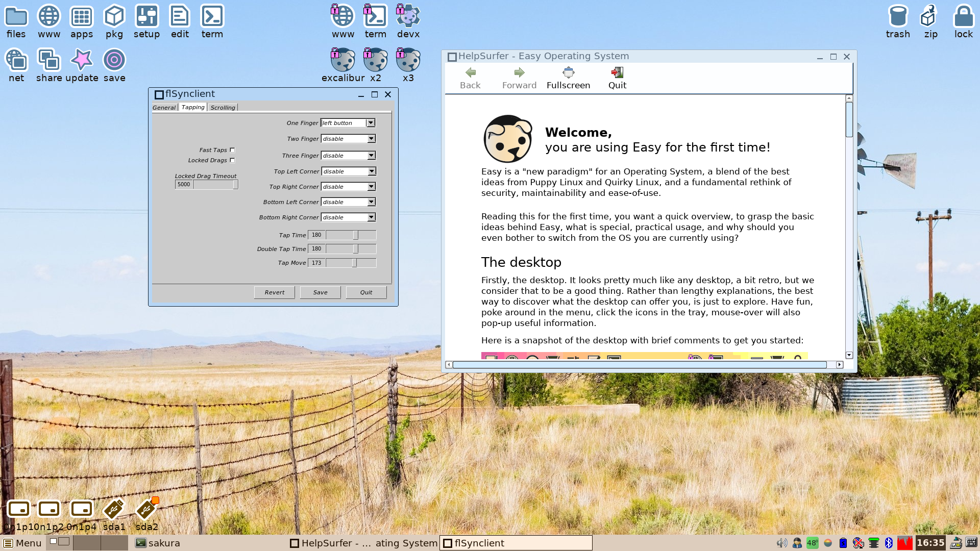Open the files desktop icon
Screen dimensions: 980x551
pos(16,21)
